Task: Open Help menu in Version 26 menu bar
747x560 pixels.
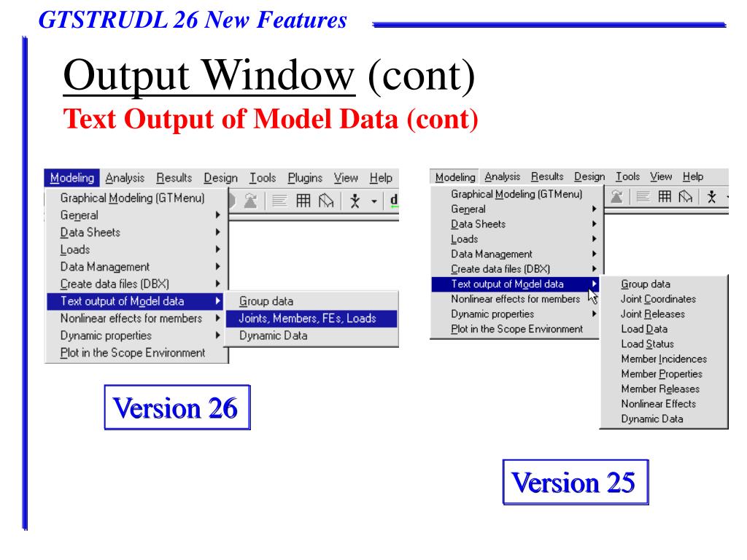Action: [381, 178]
